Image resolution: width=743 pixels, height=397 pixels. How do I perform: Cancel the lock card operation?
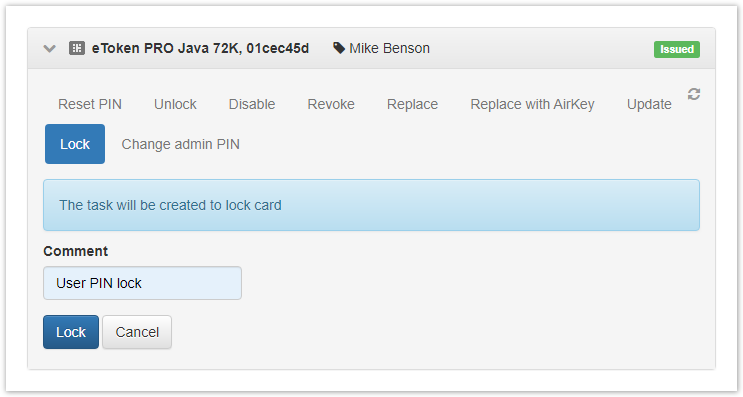(137, 332)
